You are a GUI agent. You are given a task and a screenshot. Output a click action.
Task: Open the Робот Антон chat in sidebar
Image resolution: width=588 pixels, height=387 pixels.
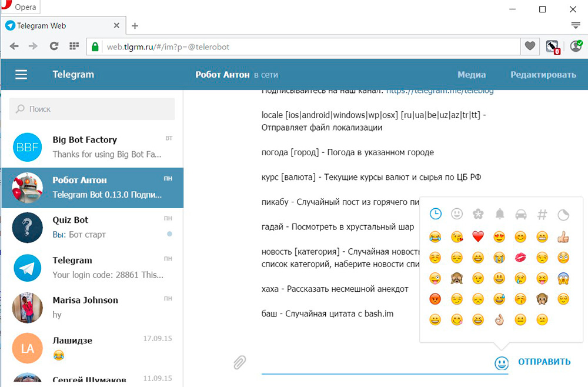pyautogui.click(x=93, y=188)
